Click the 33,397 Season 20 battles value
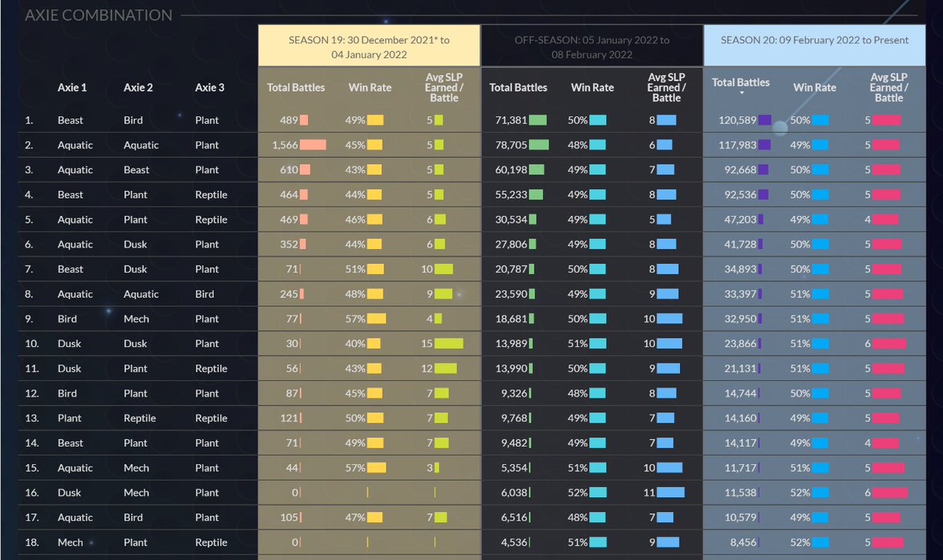The height and width of the screenshot is (560, 943). (x=740, y=295)
